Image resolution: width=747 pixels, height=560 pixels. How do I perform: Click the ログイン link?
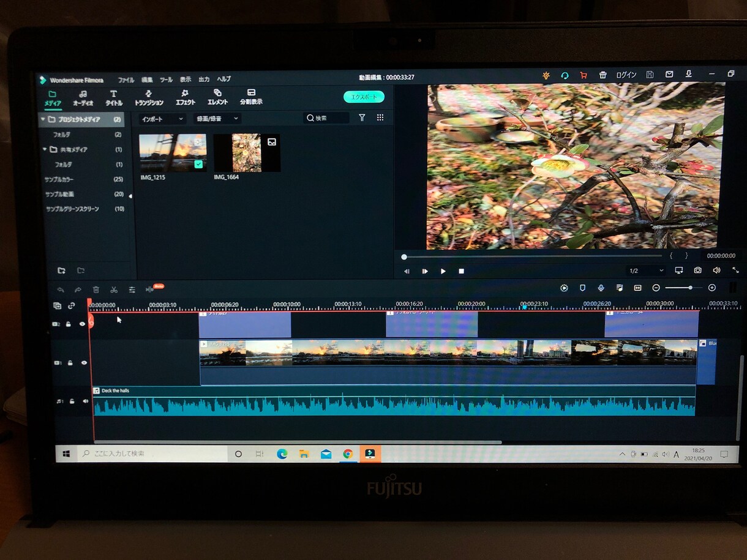[x=626, y=75]
